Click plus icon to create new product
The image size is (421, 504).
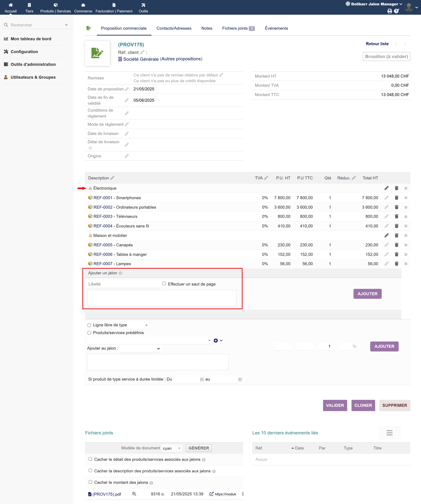216,341
